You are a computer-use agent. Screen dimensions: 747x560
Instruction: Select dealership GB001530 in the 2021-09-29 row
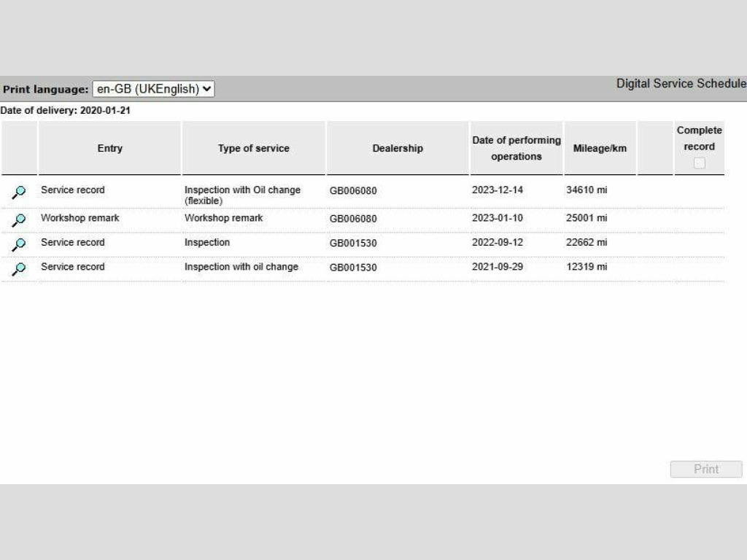click(x=353, y=267)
